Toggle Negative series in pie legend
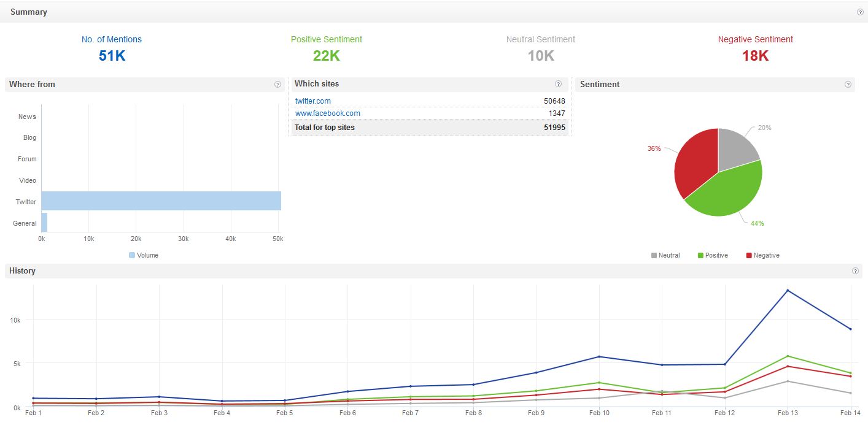 coord(762,255)
